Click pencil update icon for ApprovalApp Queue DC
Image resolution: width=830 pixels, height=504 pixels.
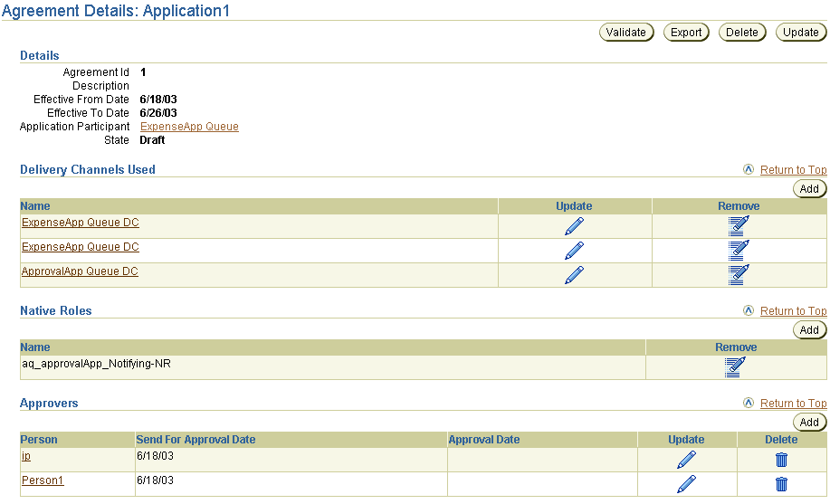point(574,275)
